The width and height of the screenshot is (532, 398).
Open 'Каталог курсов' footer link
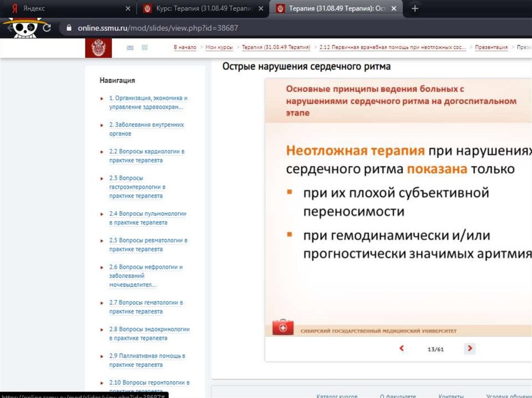pos(337,395)
